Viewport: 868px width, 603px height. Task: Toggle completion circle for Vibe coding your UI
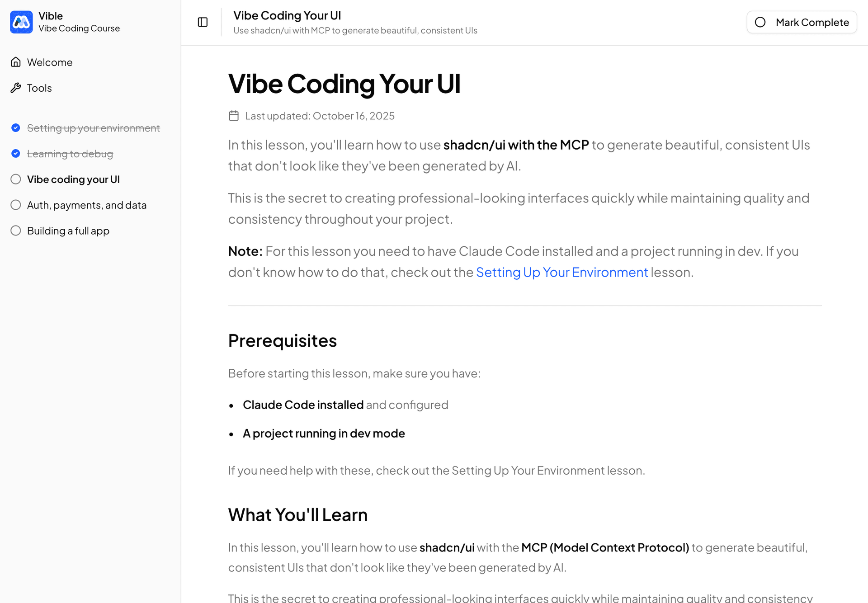[16, 179]
